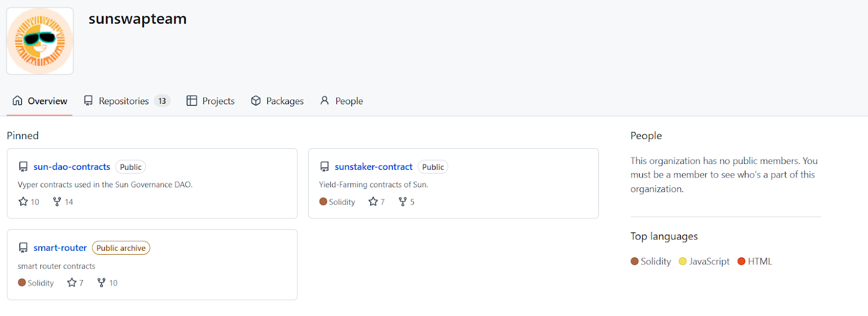The height and width of the screenshot is (316, 868).
Task: View stargazers of sun-dao-contracts (10 stars)
Action: pos(29,201)
